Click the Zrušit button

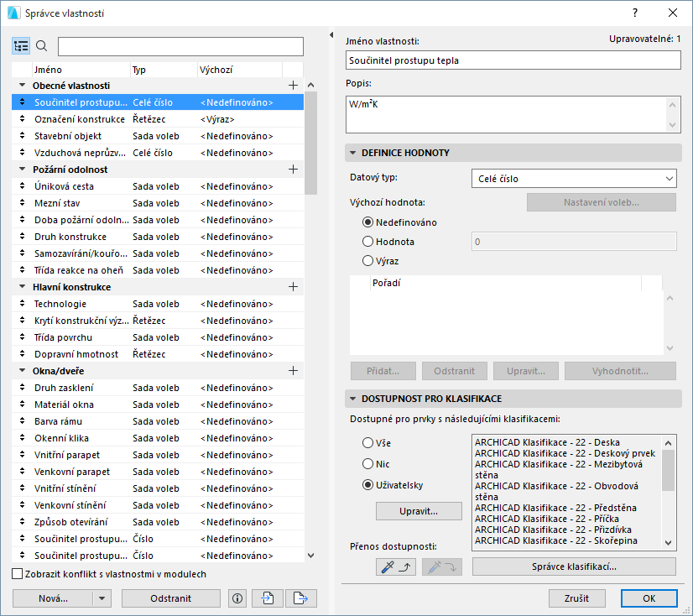tap(576, 598)
